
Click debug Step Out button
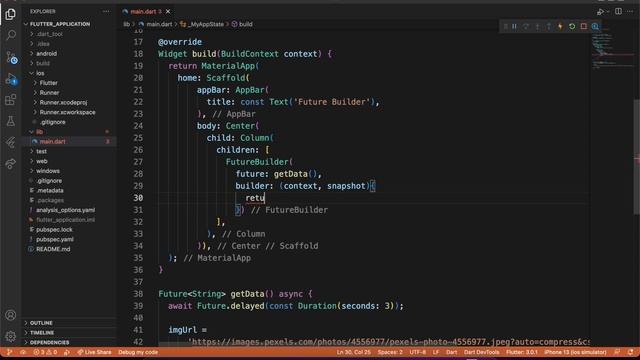click(549, 27)
